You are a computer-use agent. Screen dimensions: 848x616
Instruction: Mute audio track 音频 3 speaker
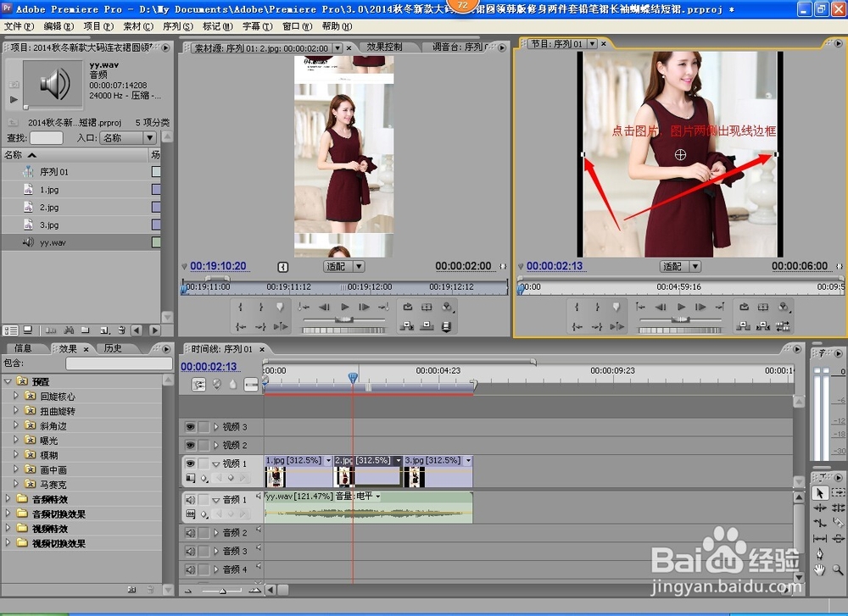click(x=190, y=551)
